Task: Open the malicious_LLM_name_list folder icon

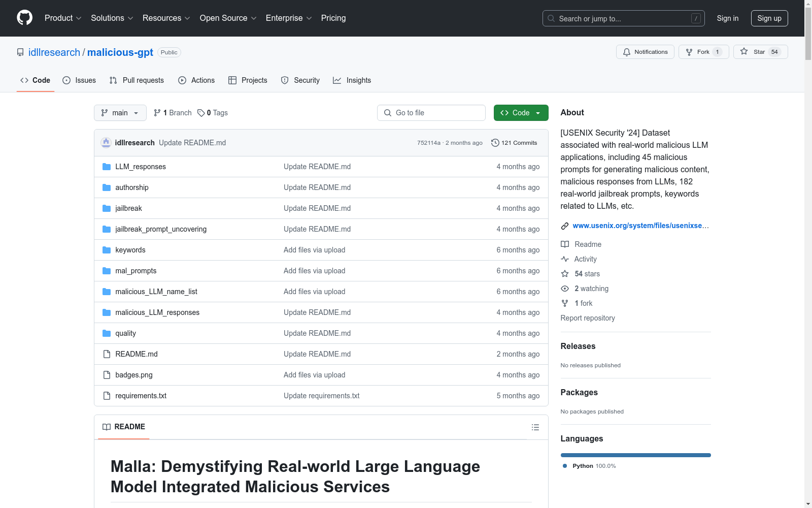Action: pos(107,292)
